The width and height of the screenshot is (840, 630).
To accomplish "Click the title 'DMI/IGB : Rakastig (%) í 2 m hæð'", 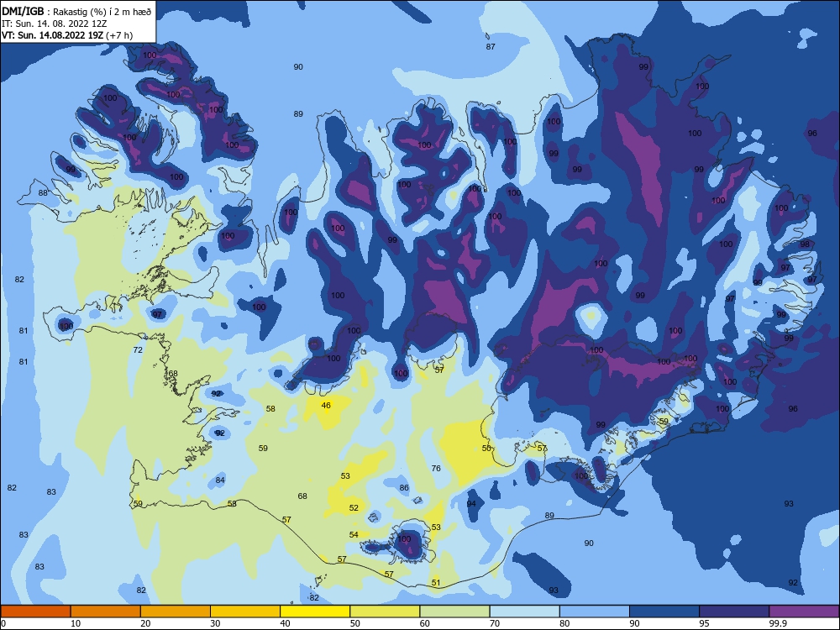I will (76, 12).
